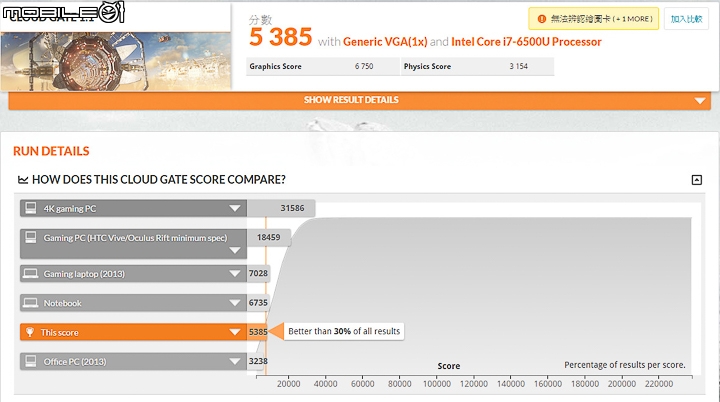Open the Intel Core i7-6500U Processor link
Image resolution: width=720 pixels, height=402 pixels.
click(x=526, y=42)
